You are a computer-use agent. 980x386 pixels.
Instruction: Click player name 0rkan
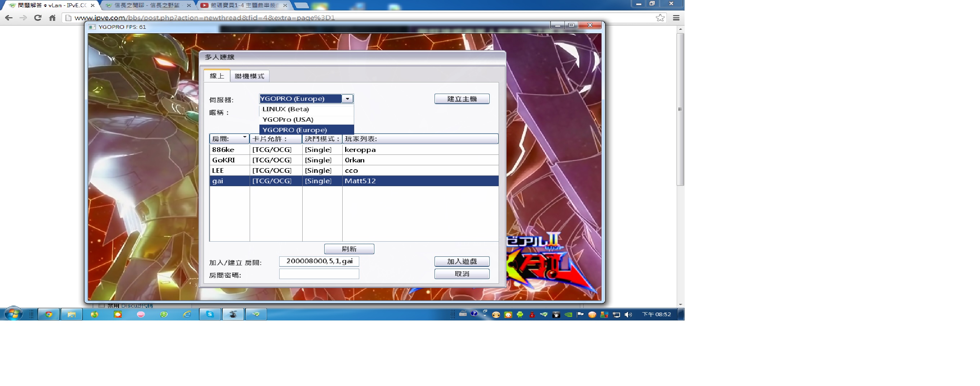click(355, 160)
